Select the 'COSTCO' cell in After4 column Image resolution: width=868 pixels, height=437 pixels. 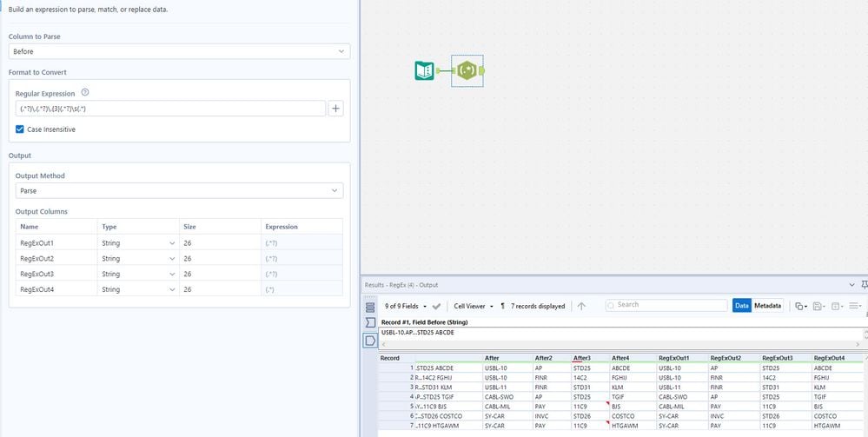pos(633,416)
